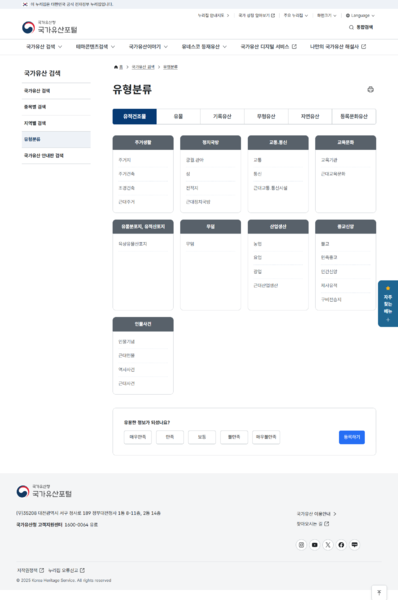The height and width of the screenshot is (600, 398).
Task: Open the 주요 누리집 dropdown
Action: (x=295, y=16)
